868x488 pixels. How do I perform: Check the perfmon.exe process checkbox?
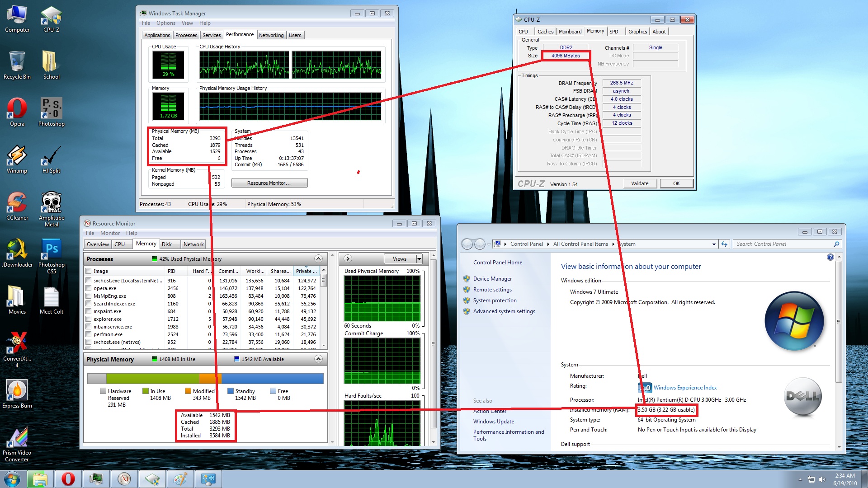89,334
